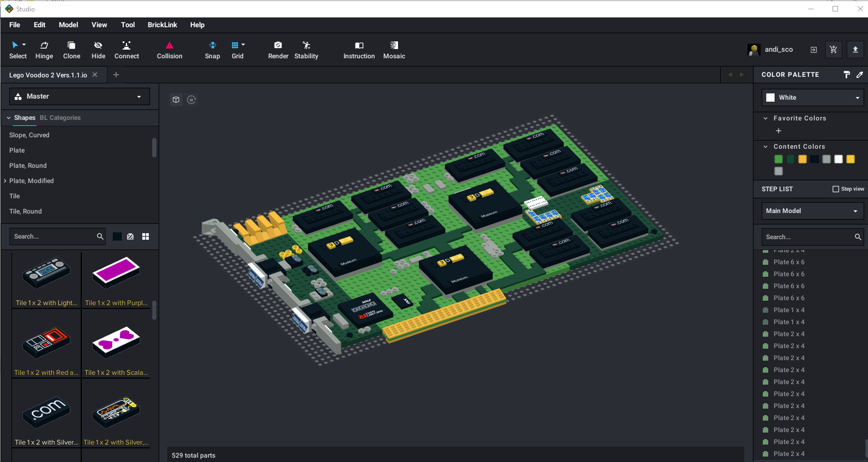Screen dimensions: 868x462
Task: Open the Instruction maker
Action: 359,50
